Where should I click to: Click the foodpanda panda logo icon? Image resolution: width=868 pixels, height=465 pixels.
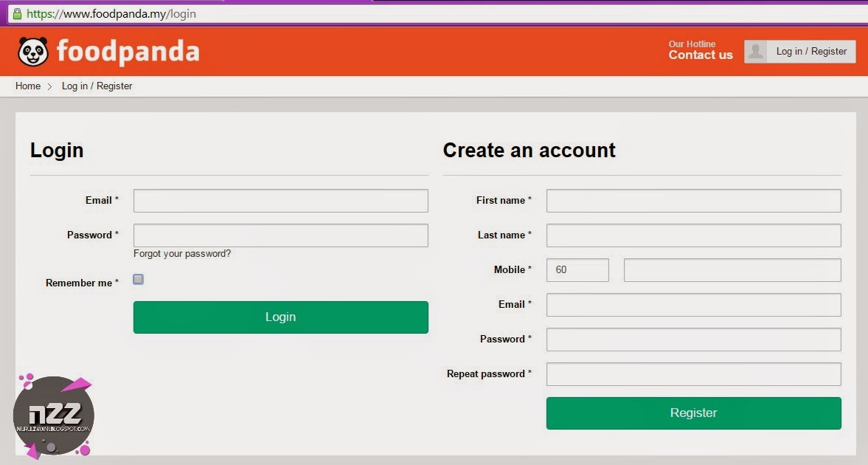pos(33,52)
